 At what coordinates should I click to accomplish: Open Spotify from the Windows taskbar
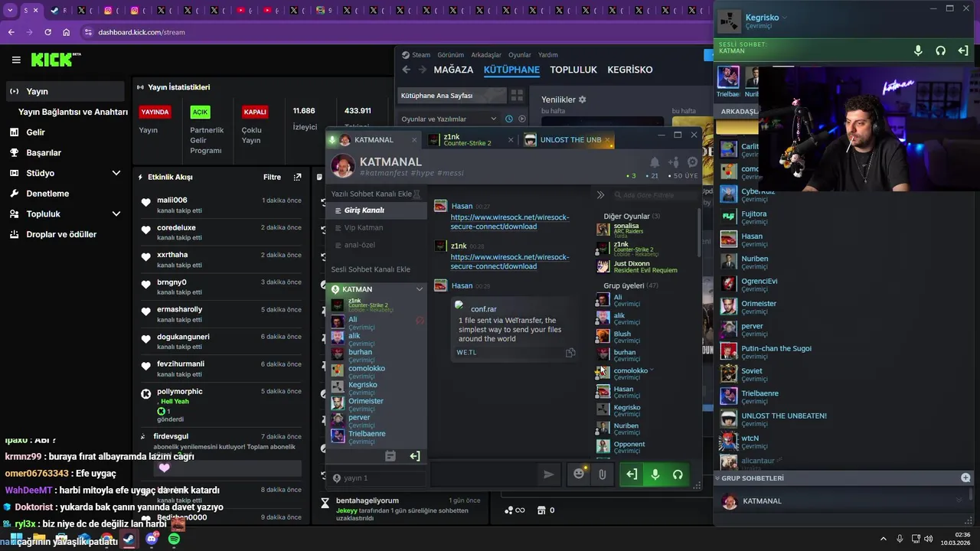pos(174,539)
